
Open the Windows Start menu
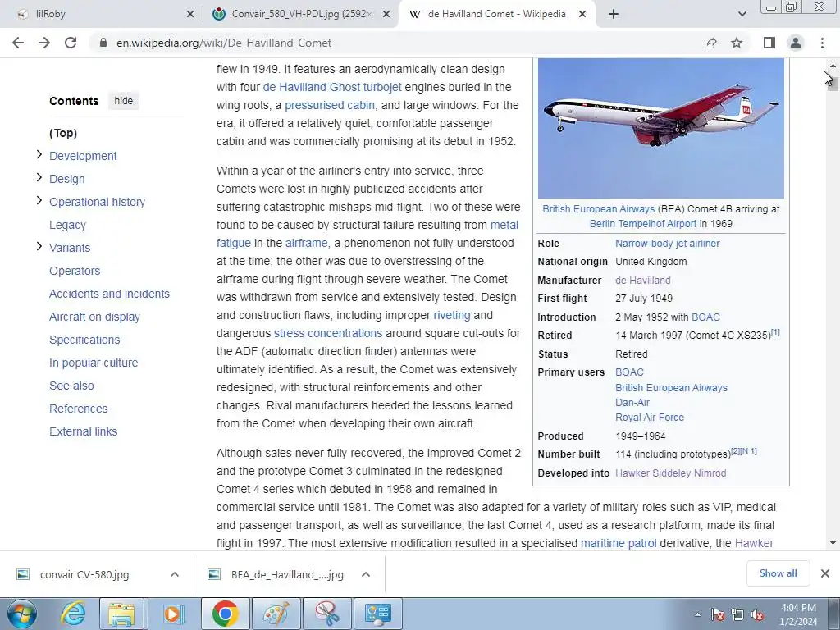(x=21, y=614)
